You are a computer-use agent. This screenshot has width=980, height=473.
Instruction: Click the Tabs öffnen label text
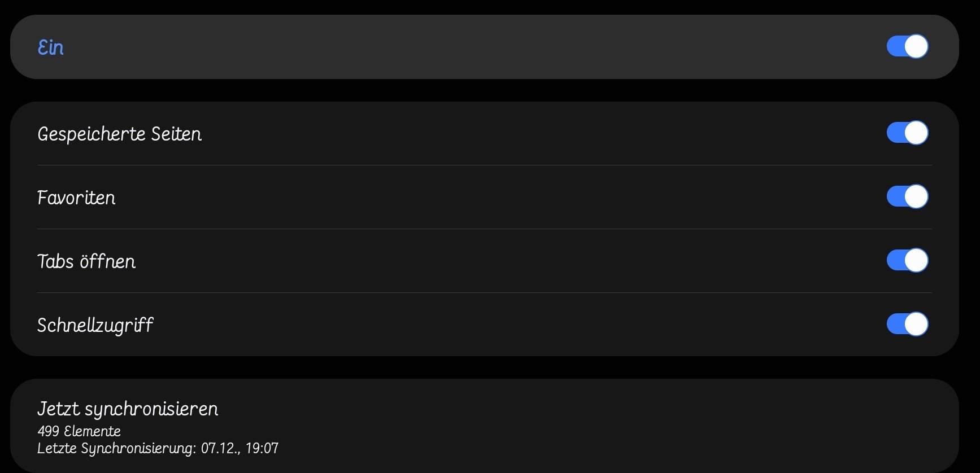pos(86,262)
